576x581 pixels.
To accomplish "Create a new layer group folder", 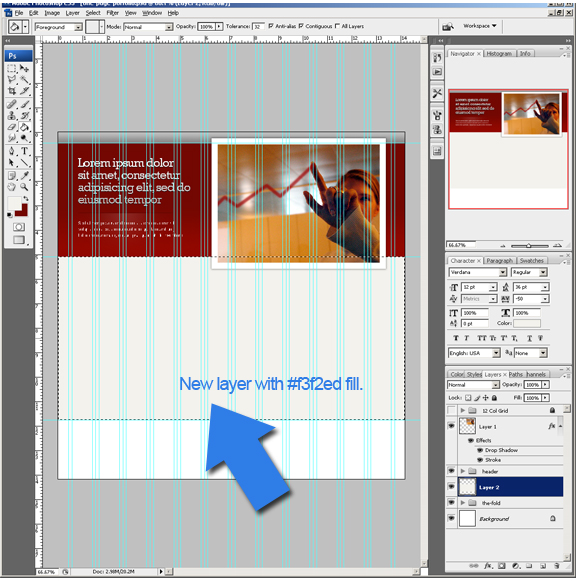I will 529,566.
